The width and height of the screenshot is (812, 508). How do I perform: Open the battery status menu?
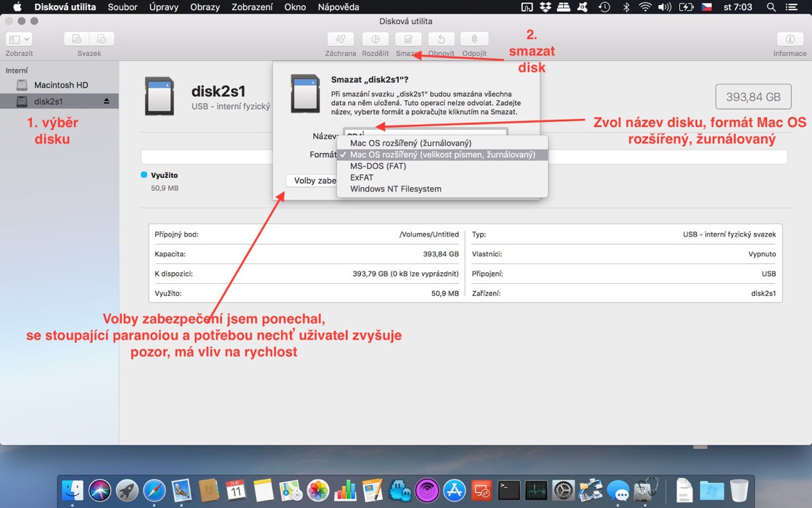coord(686,7)
